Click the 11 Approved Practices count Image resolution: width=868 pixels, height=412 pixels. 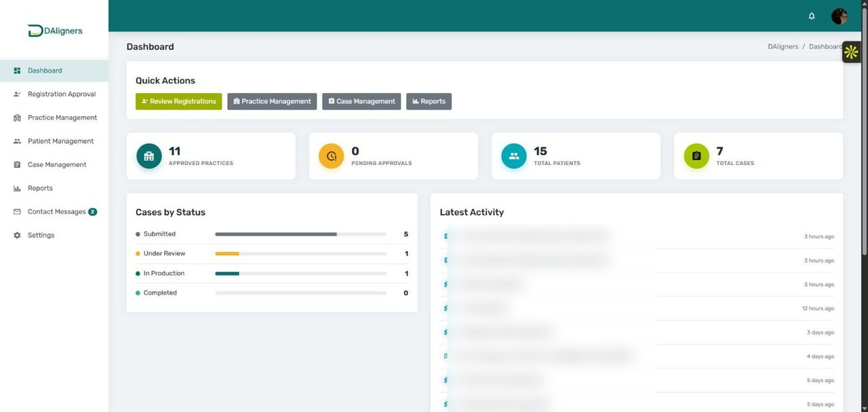tap(174, 151)
